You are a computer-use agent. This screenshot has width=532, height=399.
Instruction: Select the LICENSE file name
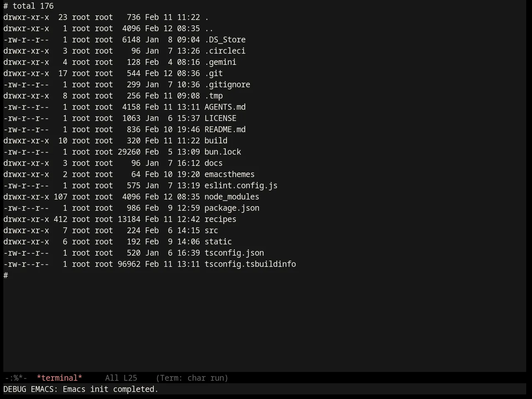click(220, 118)
